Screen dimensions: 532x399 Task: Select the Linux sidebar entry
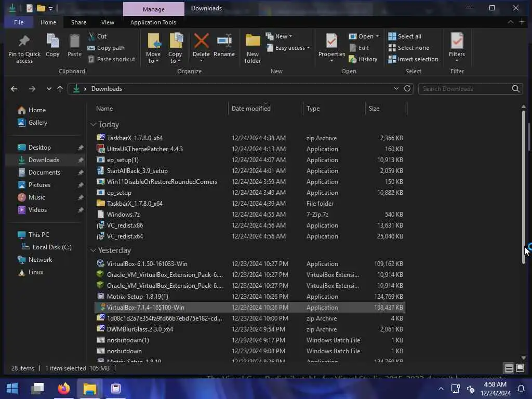(36, 272)
